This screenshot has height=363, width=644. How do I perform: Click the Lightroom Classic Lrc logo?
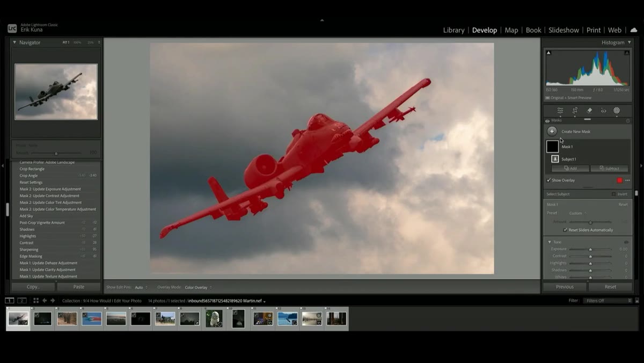coord(12,28)
